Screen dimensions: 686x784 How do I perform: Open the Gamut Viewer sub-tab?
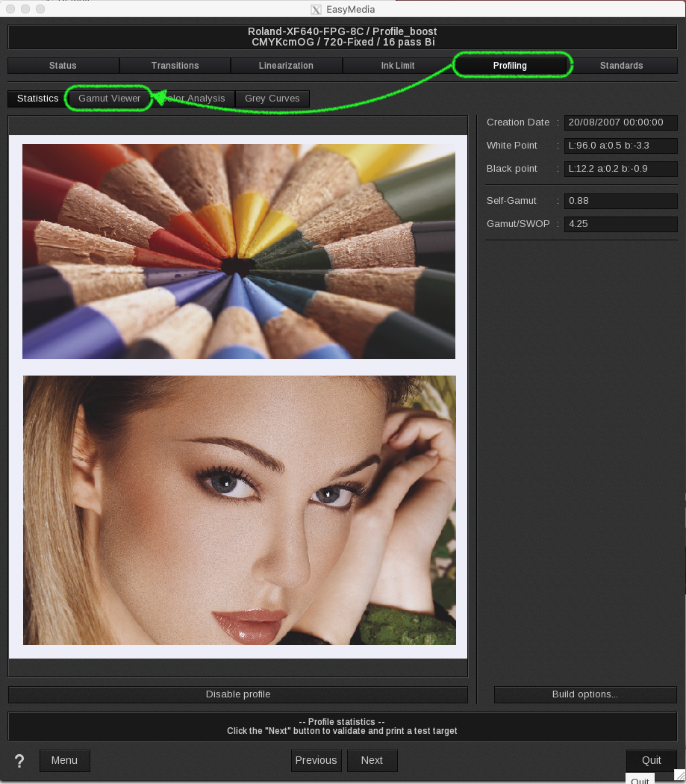coord(109,99)
